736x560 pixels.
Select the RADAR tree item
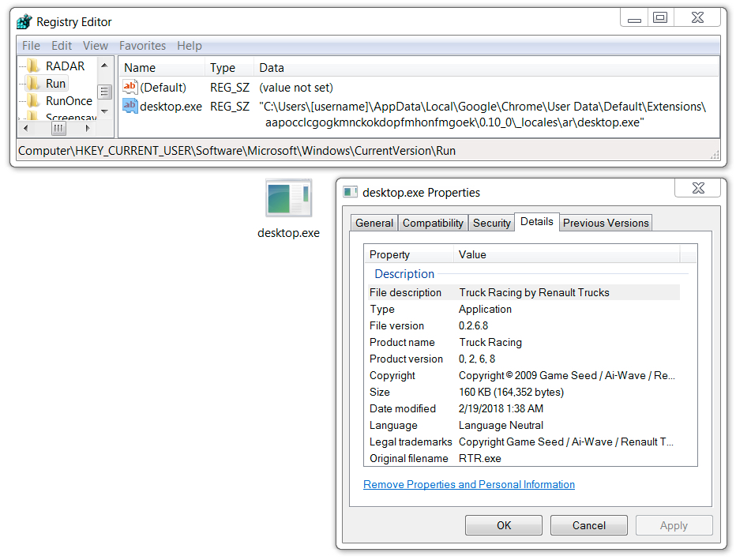pyautogui.click(x=66, y=66)
